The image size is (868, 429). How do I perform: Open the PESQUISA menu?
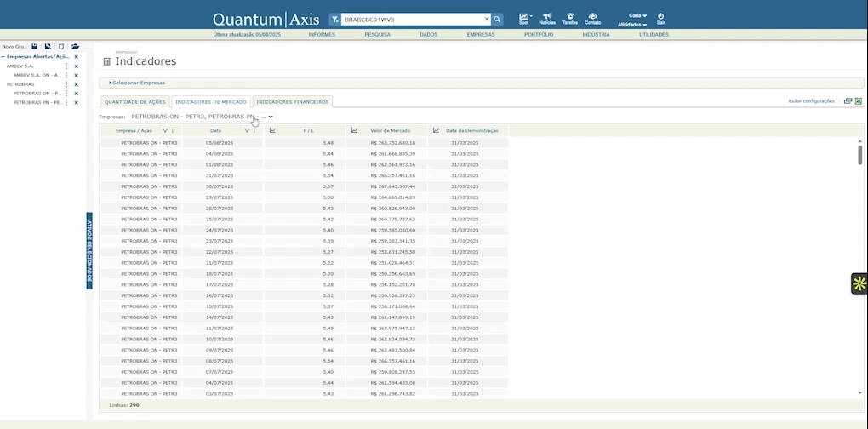coord(378,34)
